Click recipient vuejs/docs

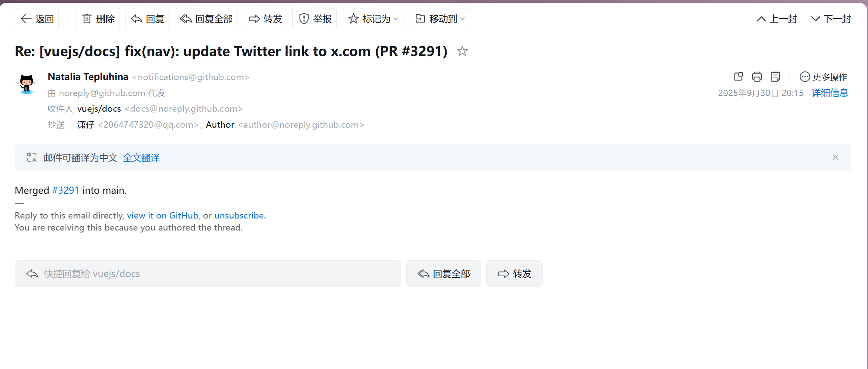[99, 109]
